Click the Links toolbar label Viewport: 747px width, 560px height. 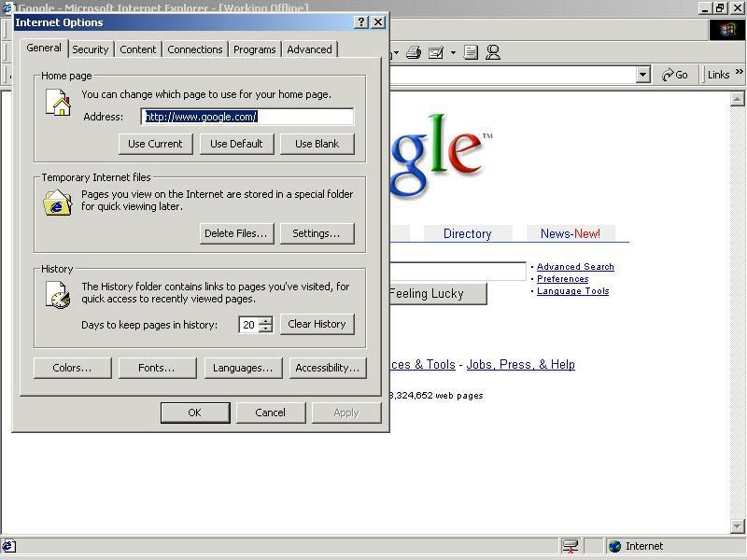coord(718,75)
